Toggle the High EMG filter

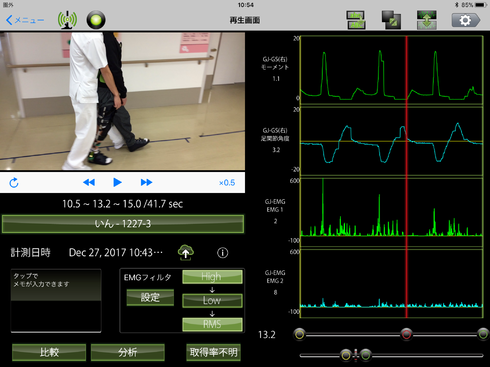coord(212,277)
